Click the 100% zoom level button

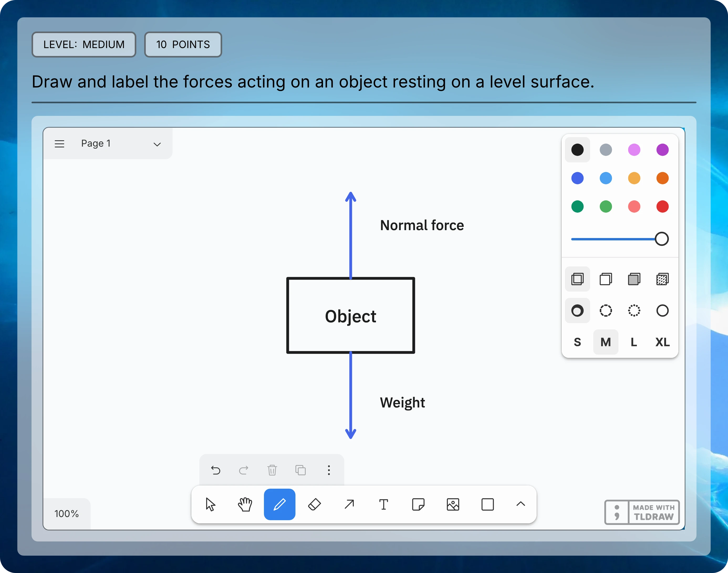[67, 514]
